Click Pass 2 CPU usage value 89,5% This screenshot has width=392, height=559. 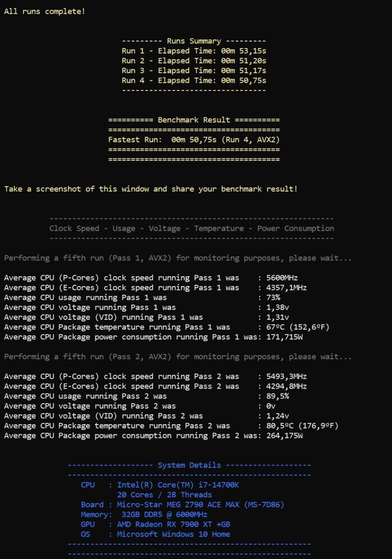coord(277,396)
